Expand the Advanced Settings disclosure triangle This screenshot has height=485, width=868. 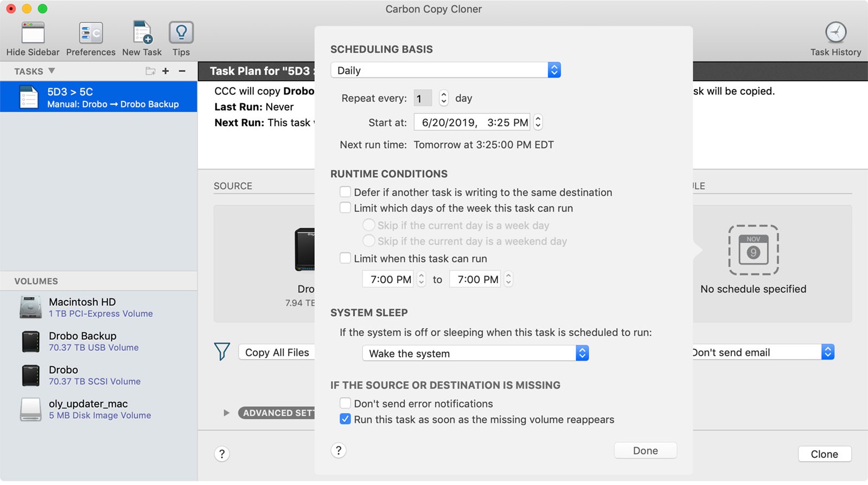pos(226,413)
